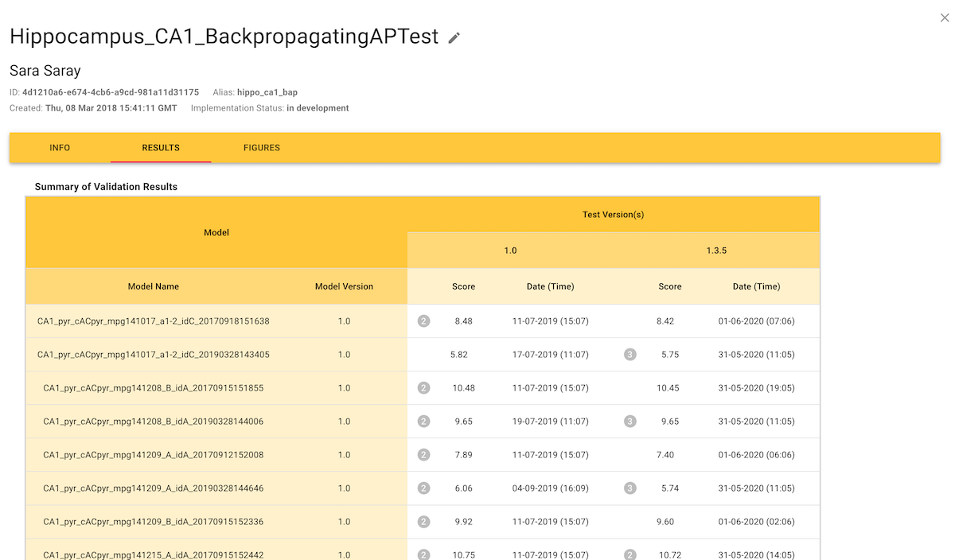
Task: Click the test ID value text
Action: 111,92
